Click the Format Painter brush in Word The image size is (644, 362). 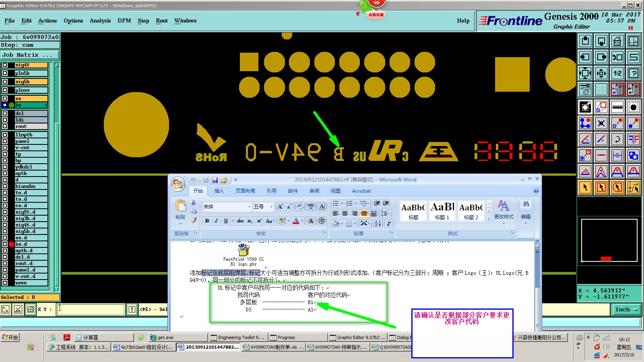pos(194,220)
